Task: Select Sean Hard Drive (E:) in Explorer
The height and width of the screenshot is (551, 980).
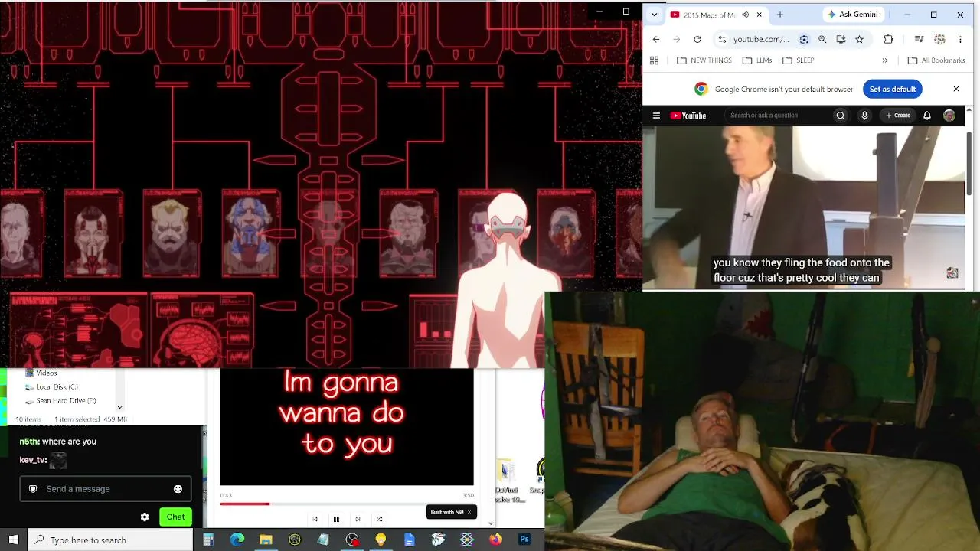Action: click(x=66, y=401)
